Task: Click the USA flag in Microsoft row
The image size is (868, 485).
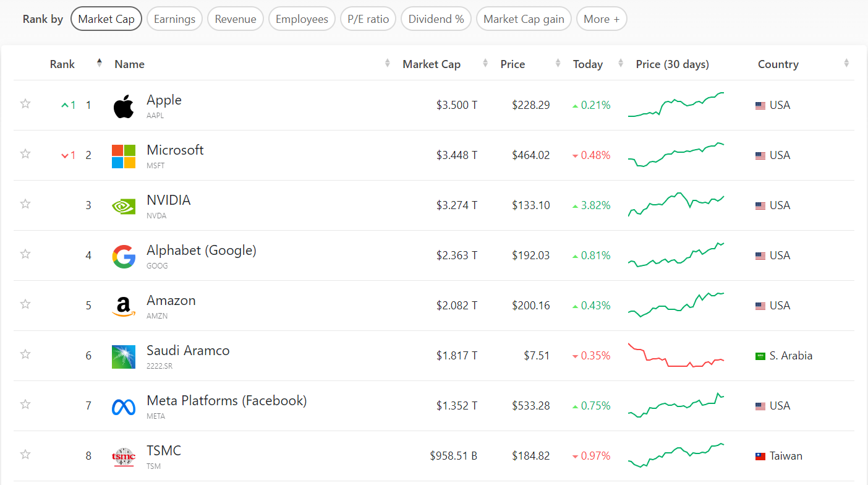Action: pos(760,156)
